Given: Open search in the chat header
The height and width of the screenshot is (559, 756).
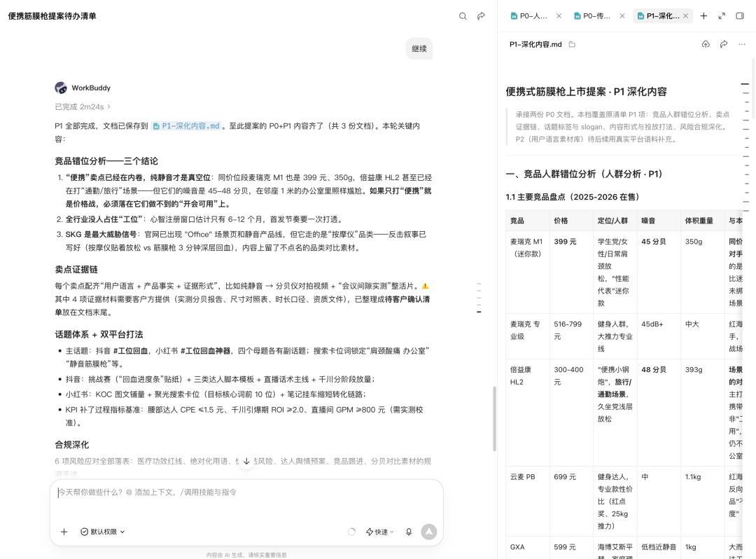Looking at the screenshot, I should (463, 16).
